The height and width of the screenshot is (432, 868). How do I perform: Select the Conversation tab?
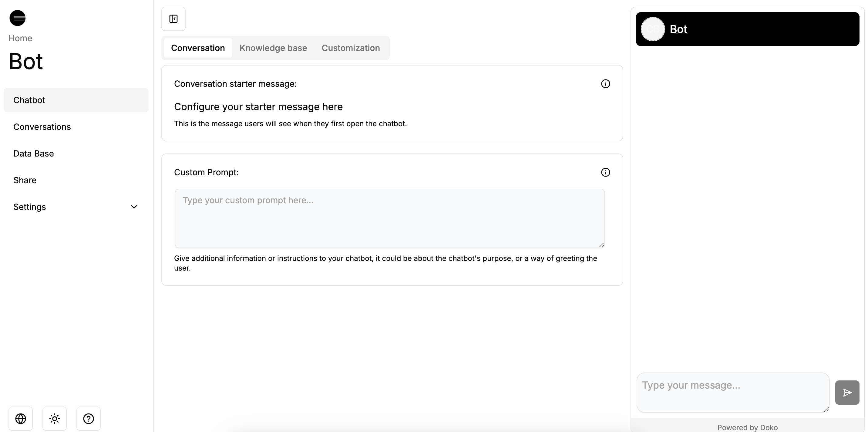coord(198,48)
